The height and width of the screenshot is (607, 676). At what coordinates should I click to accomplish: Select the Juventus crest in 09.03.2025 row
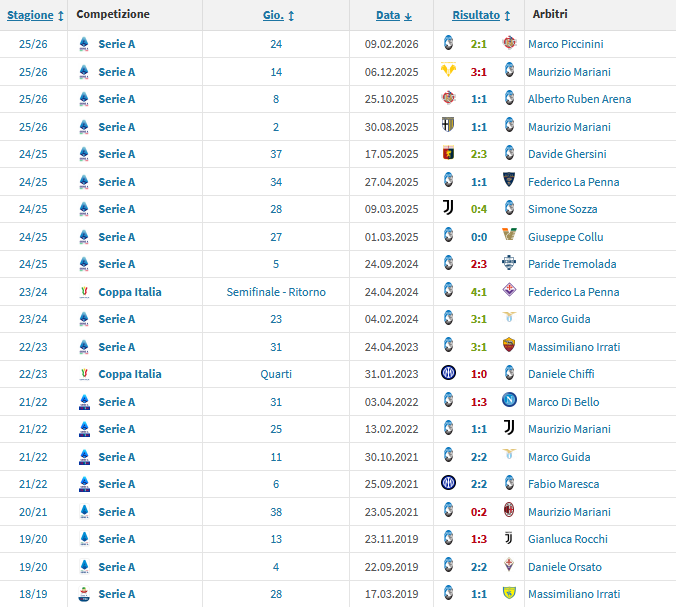(448, 209)
